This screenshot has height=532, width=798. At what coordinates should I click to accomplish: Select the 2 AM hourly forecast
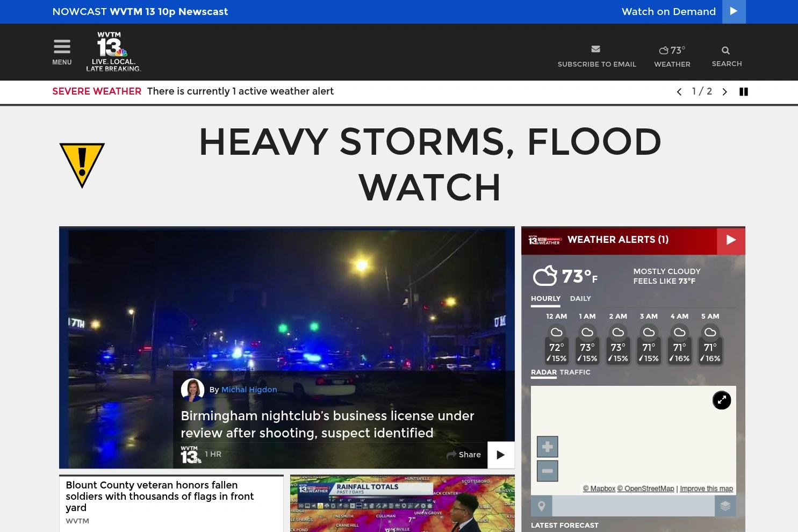click(618, 339)
